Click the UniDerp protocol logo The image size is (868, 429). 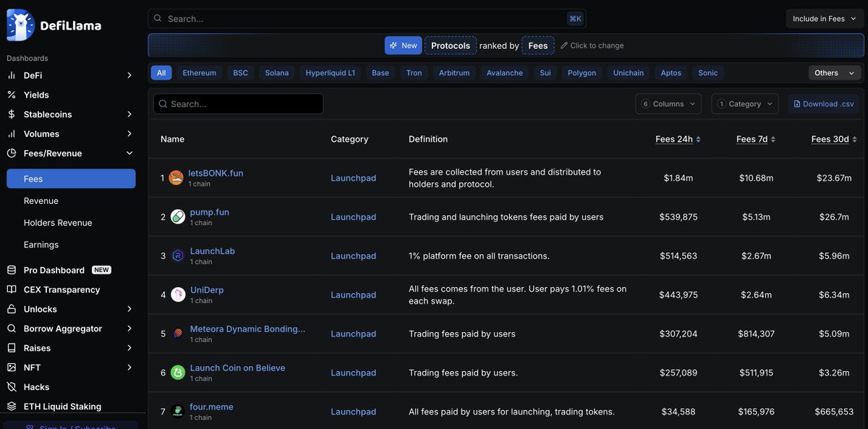click(x=178, y=295)
